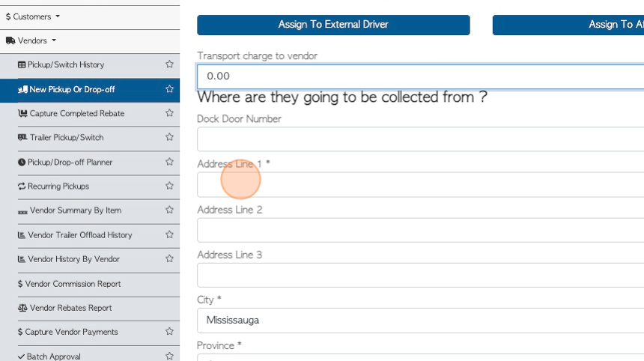The width and height of the screenshot is (644, 361).
Task: Click Assign To External Driver button
Action: 333,25
